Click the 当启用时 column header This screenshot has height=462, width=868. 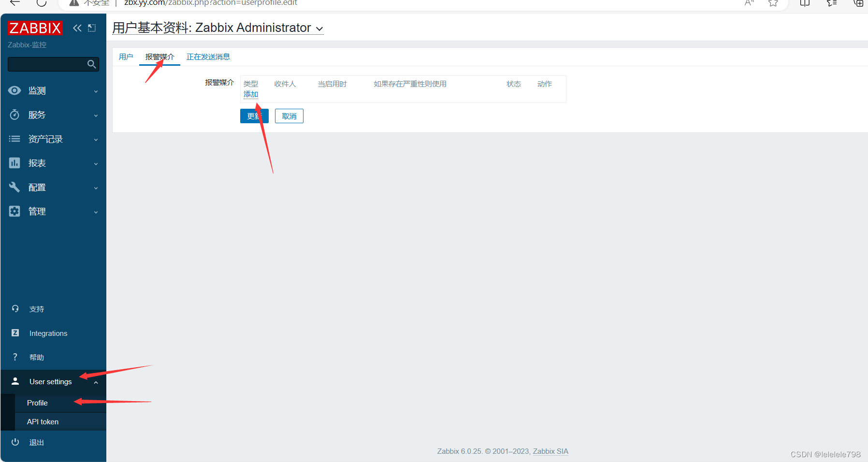click(332, 84)
